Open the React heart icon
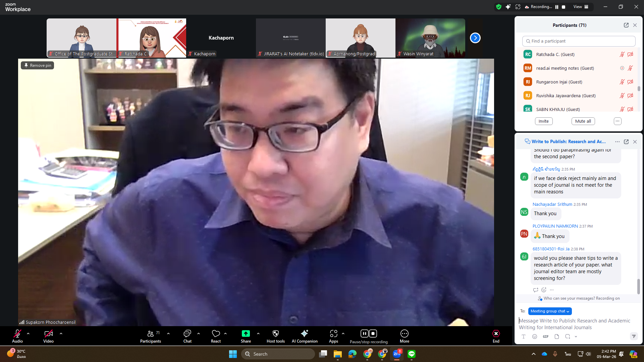Image resolution: width=644 pixels, height=362 pixels. [x=216, y=334]
